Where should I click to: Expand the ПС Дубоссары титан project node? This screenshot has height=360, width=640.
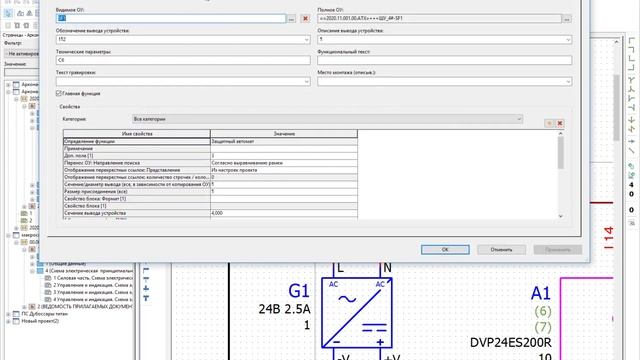8,314
